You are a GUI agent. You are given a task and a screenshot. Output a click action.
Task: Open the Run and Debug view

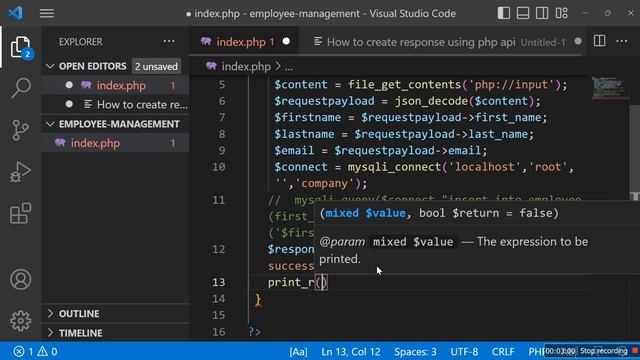[20, 172]
